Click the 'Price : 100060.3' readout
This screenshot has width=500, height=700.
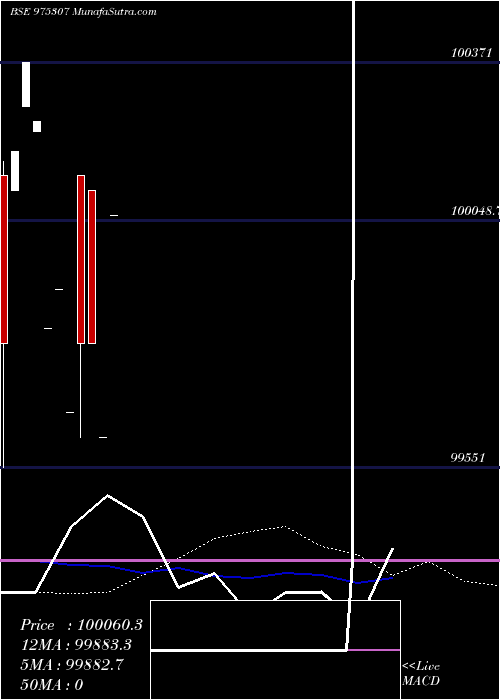81,625
